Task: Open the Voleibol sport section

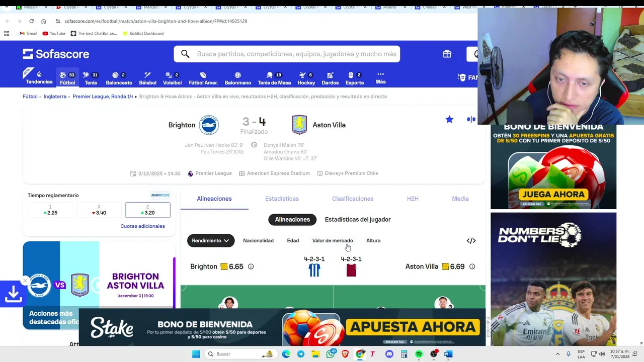Action: [x=173, y=78]
